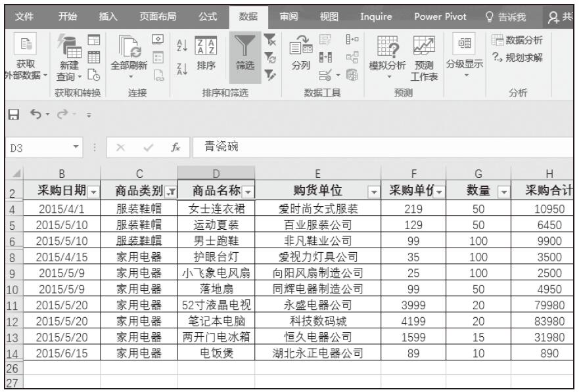Switch to the 公式 ribbon tab

tap(207, 15)
